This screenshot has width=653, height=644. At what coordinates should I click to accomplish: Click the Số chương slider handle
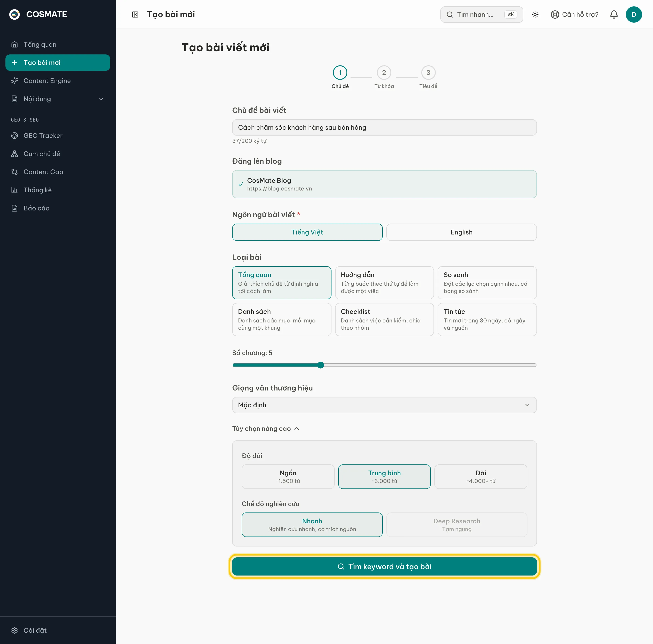pyautogui.click(x=320, y=365)
